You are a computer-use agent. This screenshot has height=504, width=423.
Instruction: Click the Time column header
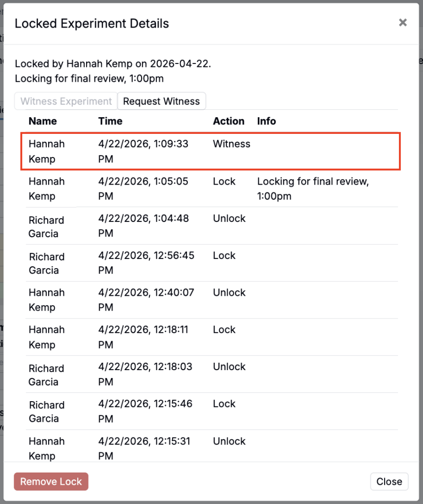point(110,121)
